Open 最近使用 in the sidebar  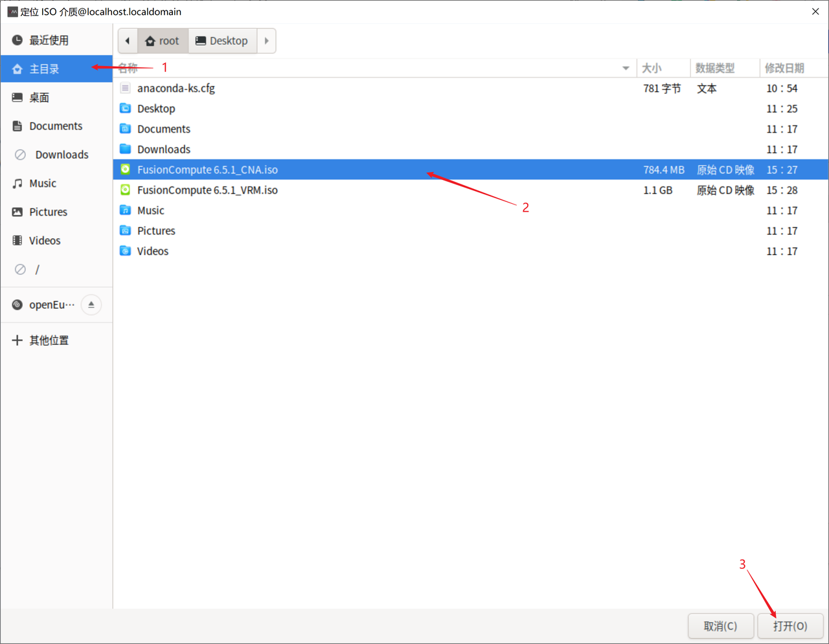click(x=49, y=40)
